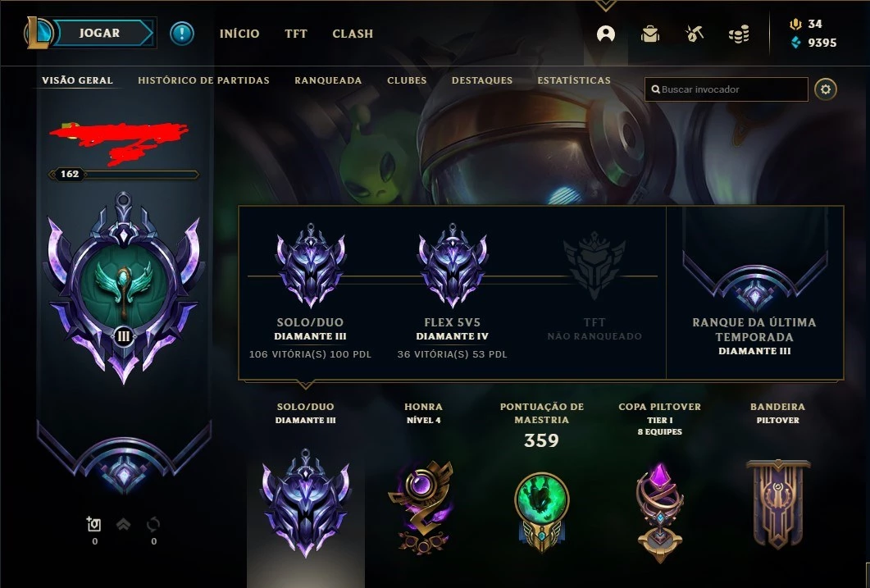Open the loot hammer icon
The height and width of the screenshot is (588, 870).
(694, 34)
